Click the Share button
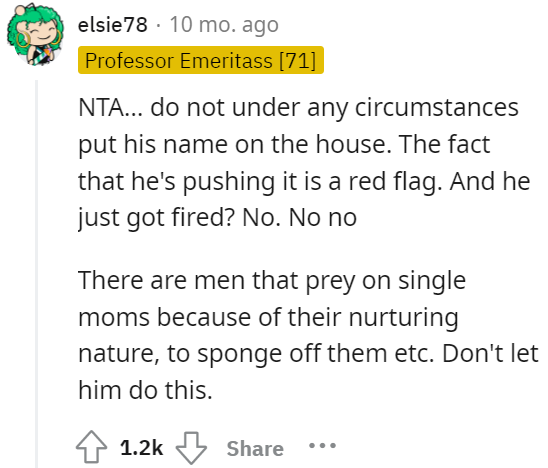 255,448
